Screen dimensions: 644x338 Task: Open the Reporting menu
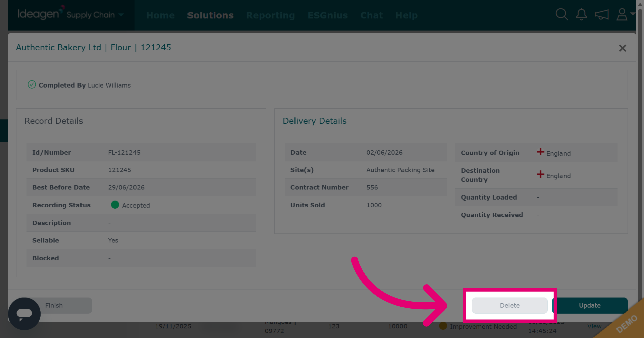click(x=270, y=15)
